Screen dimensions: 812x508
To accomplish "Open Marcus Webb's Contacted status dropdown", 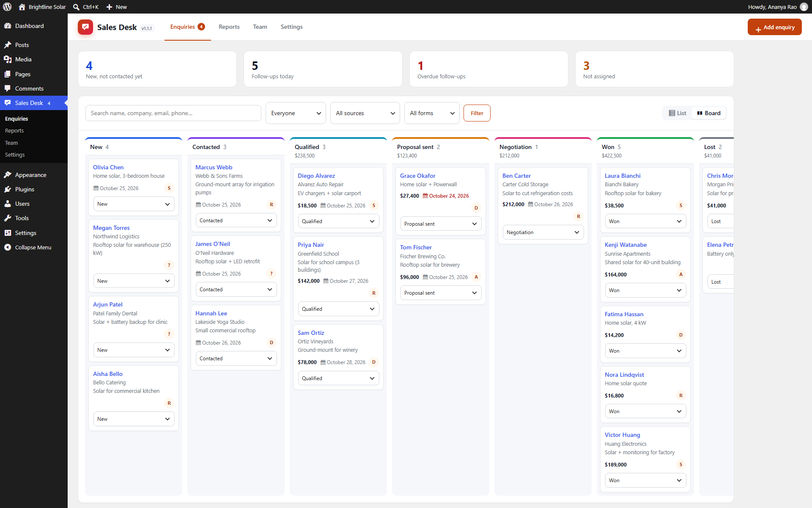I will coord(236,221).
